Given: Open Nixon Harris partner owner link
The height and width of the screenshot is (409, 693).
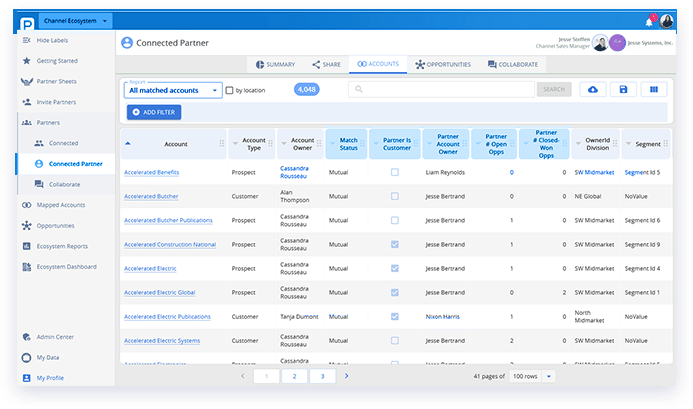Looking at the screenshot, I should 442,317.
